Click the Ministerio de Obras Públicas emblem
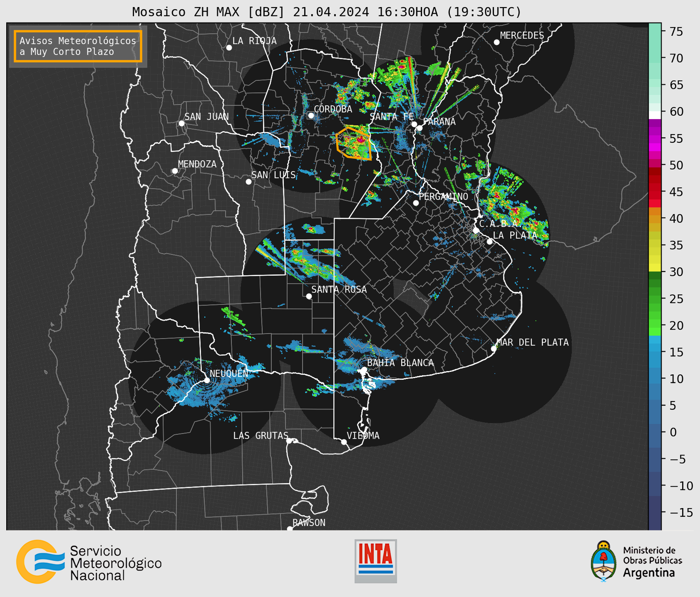This screenshot has width=700, height=597. (x=604, y=561)
